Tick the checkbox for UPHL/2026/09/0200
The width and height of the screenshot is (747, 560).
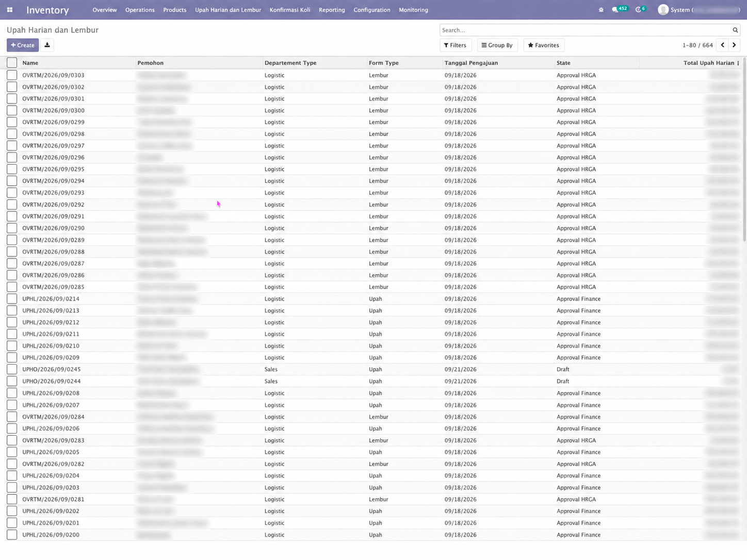tap(12, 535)
